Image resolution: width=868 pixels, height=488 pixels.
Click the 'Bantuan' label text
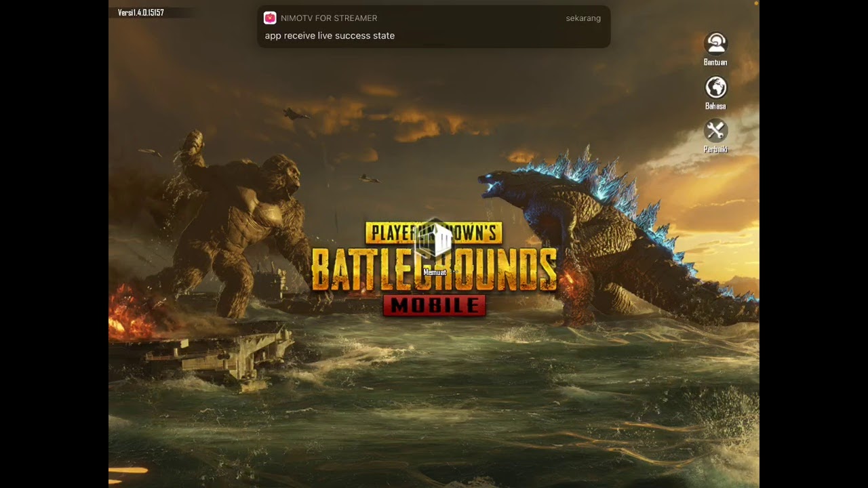715,62
